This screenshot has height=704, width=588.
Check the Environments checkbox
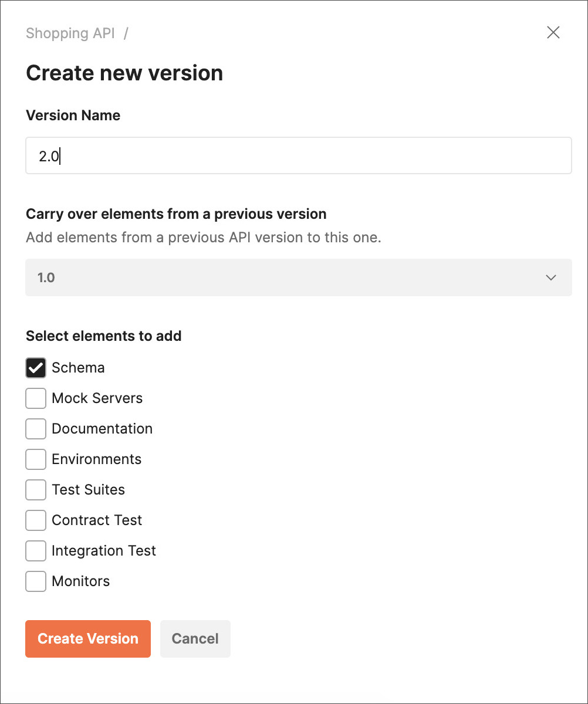36,459
